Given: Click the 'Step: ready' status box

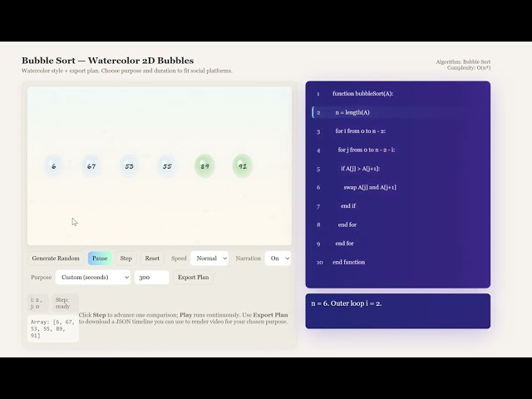Looking at the screenshot, I should 65,303.
